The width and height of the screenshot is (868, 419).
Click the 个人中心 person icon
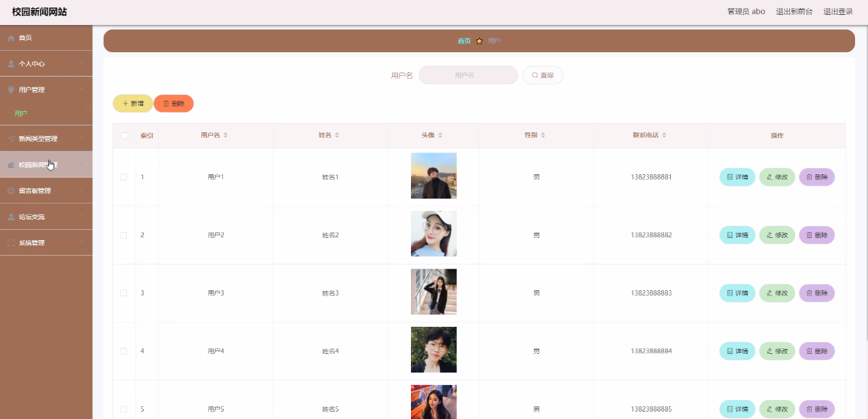[11, 64]
